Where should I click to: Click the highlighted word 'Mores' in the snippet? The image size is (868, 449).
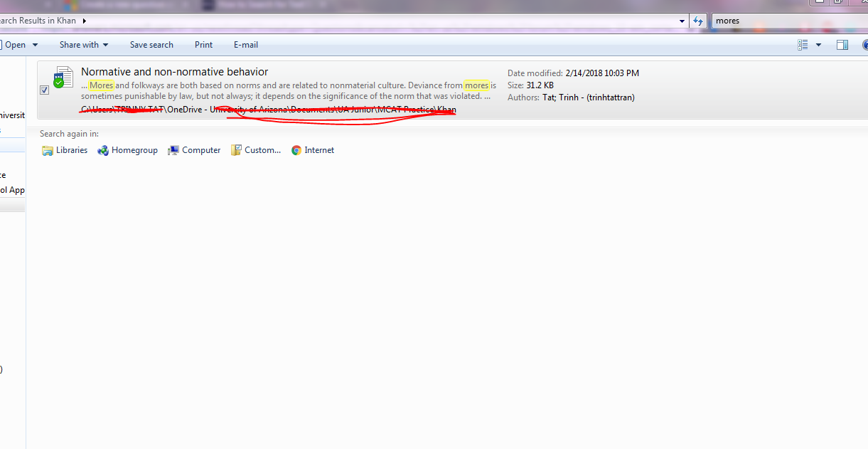102,85
